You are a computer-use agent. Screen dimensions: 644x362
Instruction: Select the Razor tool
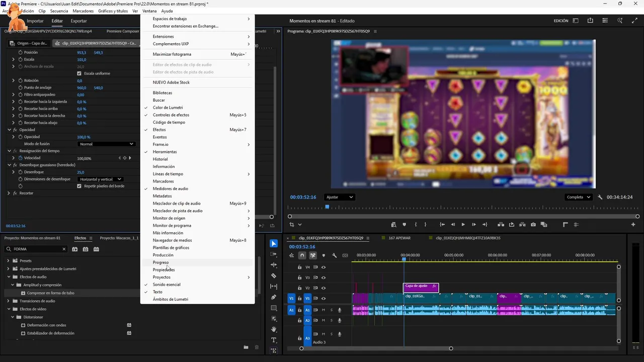274,276
